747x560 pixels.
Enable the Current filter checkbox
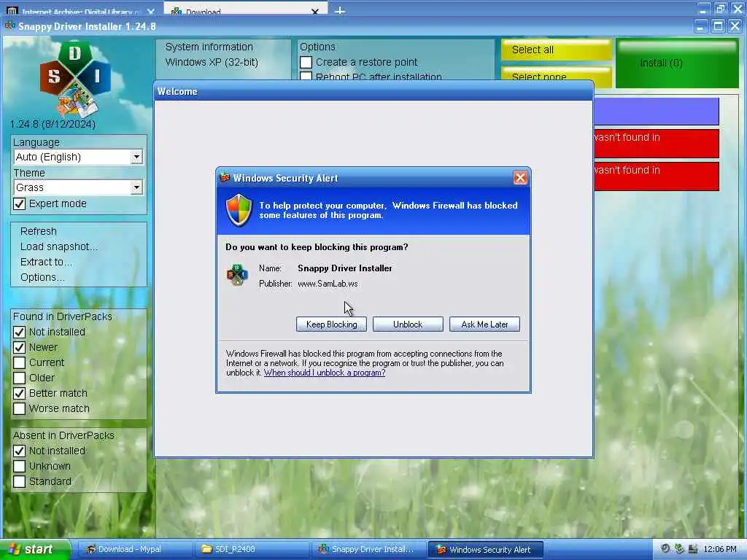pos(20,362)
